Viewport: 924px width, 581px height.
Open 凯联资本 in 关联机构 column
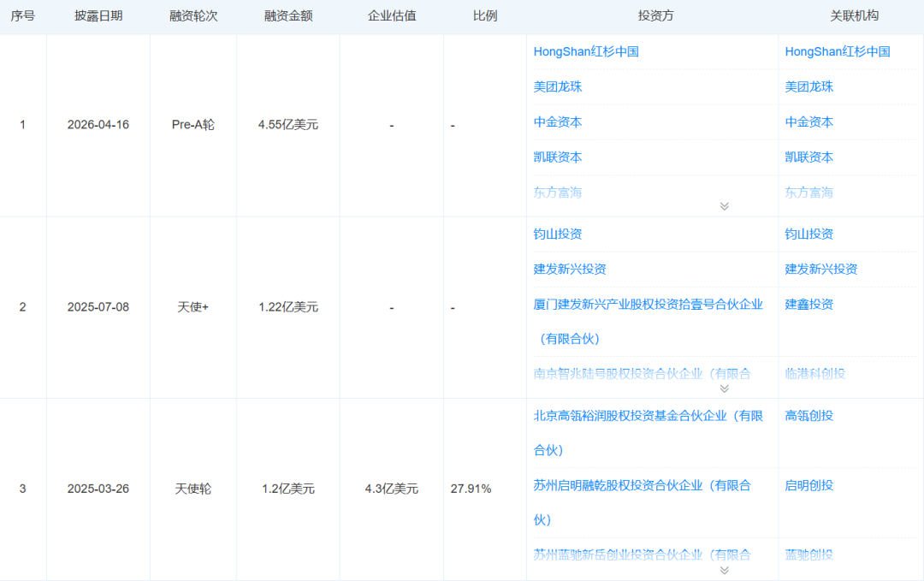(809, 157)
